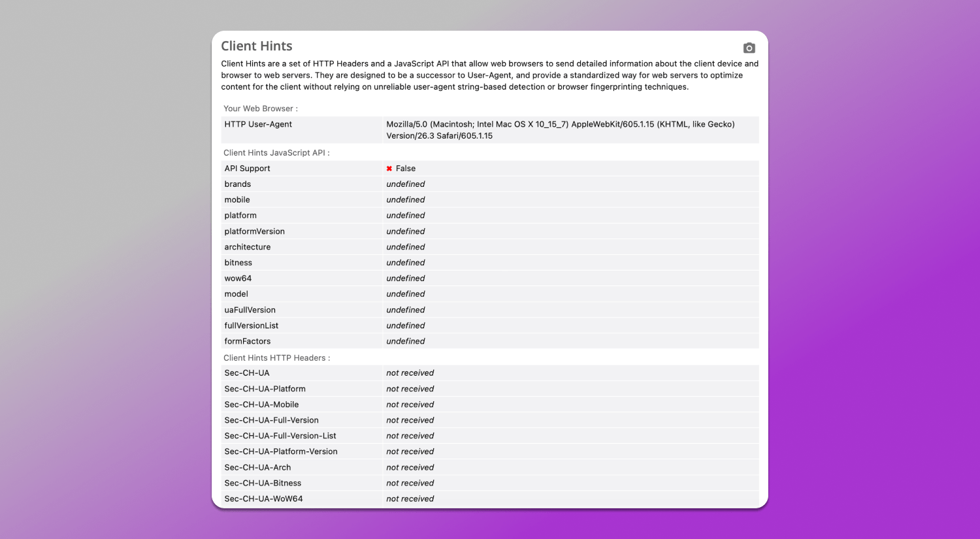Image resolution: width=980 pixels, height=539 pixels.
Task: Select the Sec-CH-UA-Platform header label
Action: click(x=265, y=389)
